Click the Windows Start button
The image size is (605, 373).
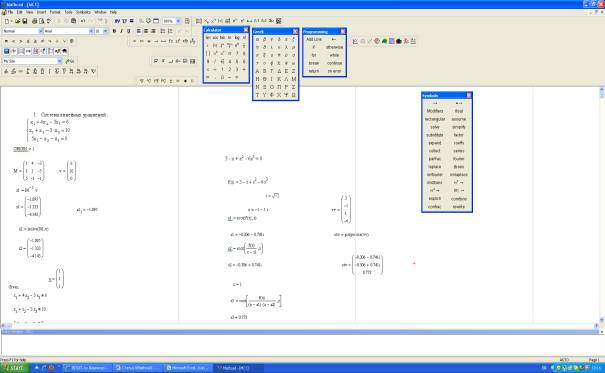pyautogui.click(x=14, y=368)
